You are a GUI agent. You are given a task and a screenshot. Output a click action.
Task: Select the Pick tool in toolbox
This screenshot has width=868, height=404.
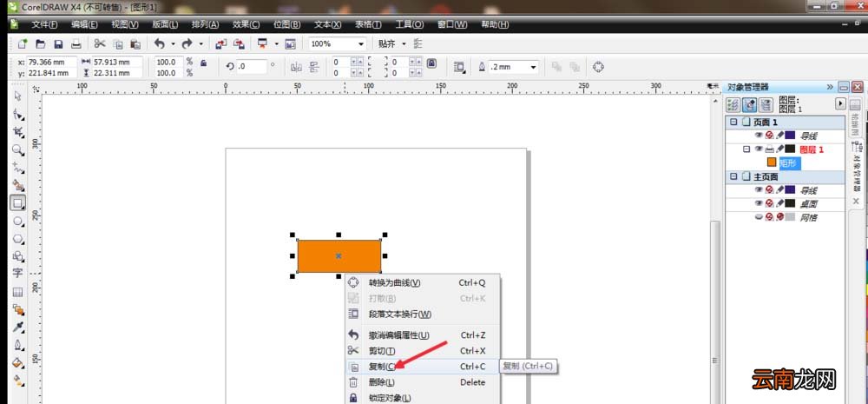point(17,96)
